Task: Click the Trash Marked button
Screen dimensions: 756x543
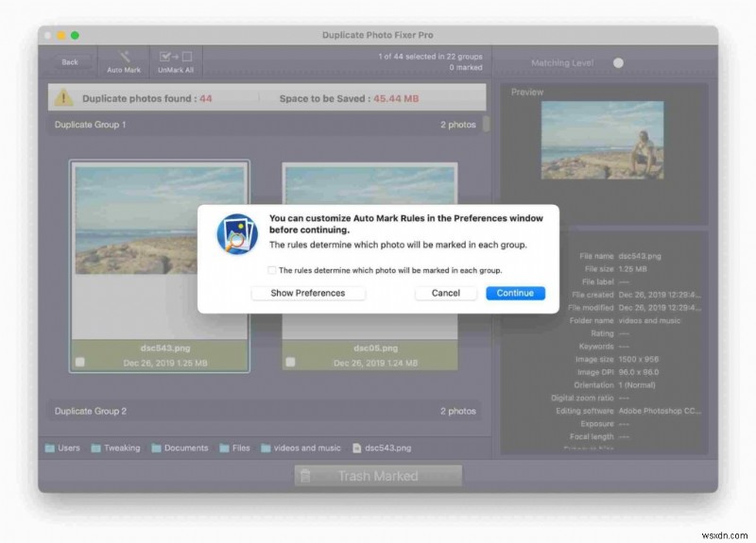Action: tap(378, 476)
